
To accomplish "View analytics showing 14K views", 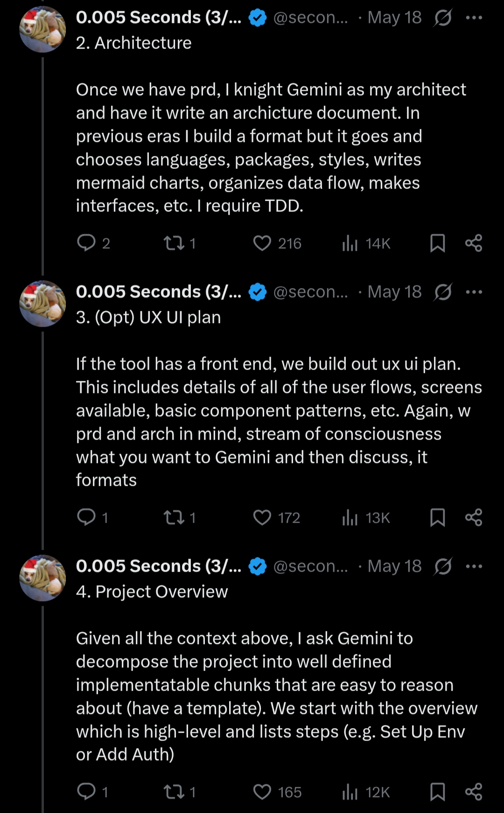I will (350, 243).
